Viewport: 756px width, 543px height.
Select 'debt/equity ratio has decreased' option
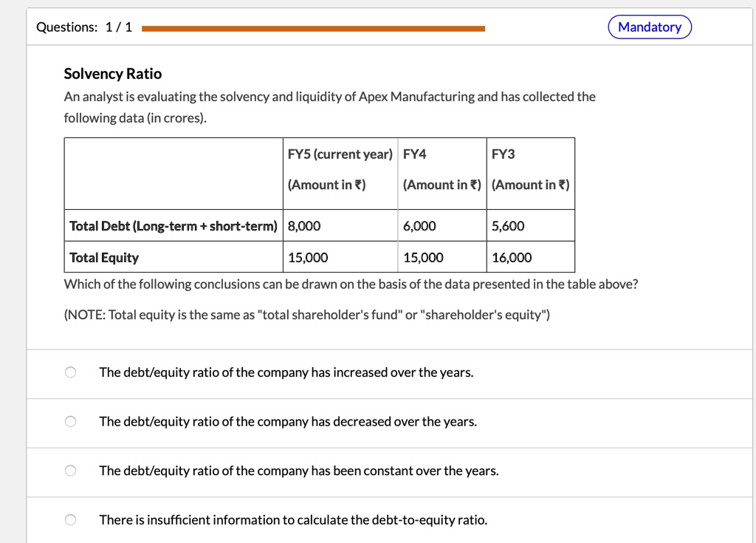pyautogui.click(x=70, y=421)
